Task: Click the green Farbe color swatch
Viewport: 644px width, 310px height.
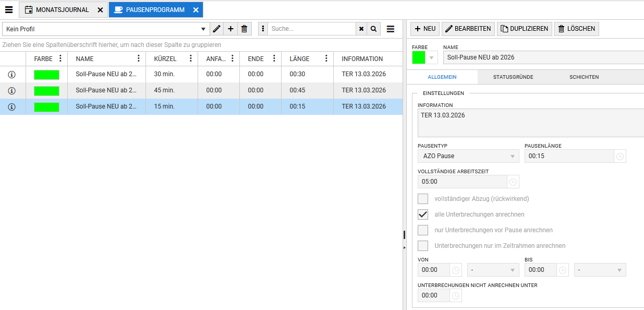Action: [x=419, y=57]
